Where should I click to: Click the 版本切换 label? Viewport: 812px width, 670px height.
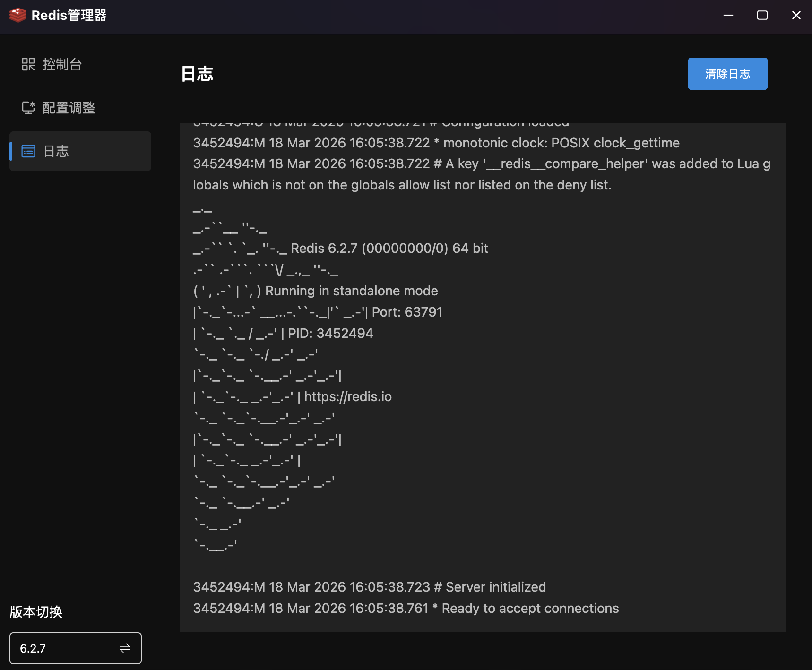click(36, 612)
